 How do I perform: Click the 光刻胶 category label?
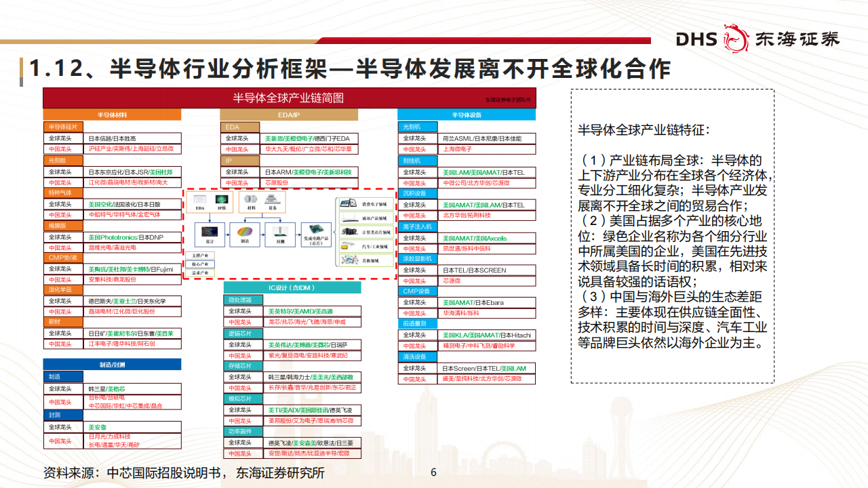pos(64,161)
